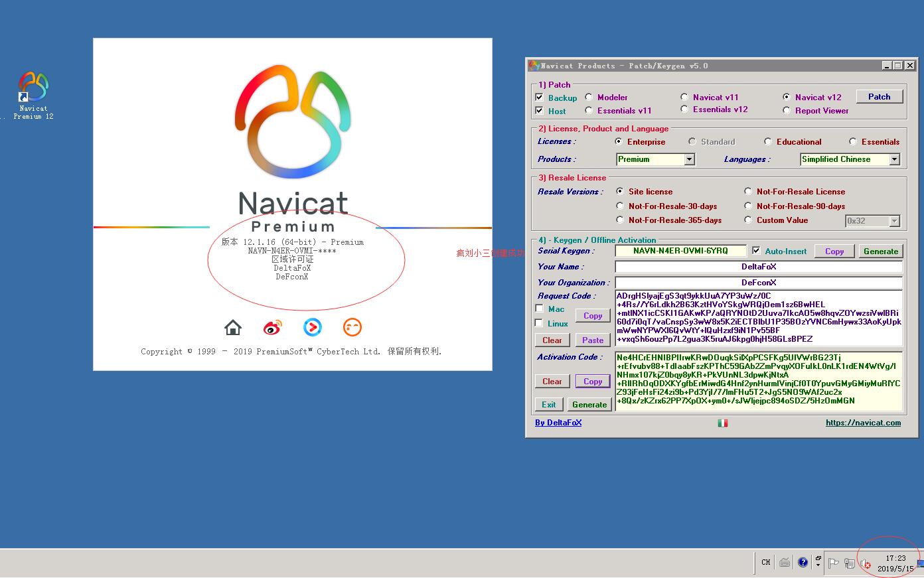The width and height of the screenshot is (924, 578).
Task: Choose the Essentials license radio option
Action: [853, 141]
